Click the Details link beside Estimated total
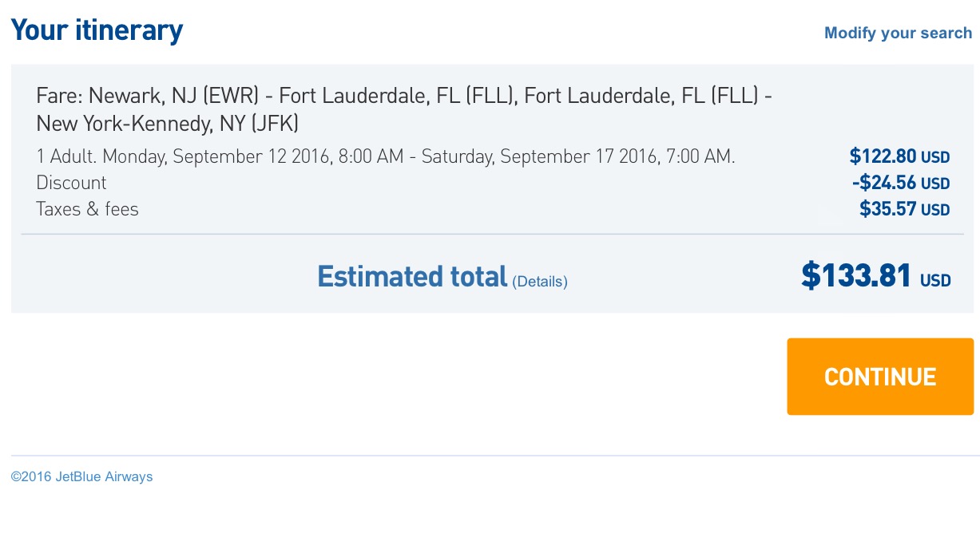980x553 pixels. 539,281
